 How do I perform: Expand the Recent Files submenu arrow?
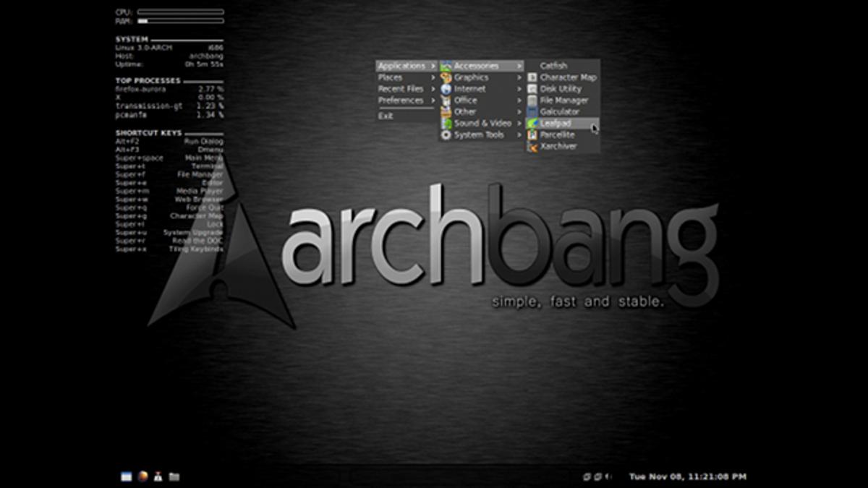point(433,89)
